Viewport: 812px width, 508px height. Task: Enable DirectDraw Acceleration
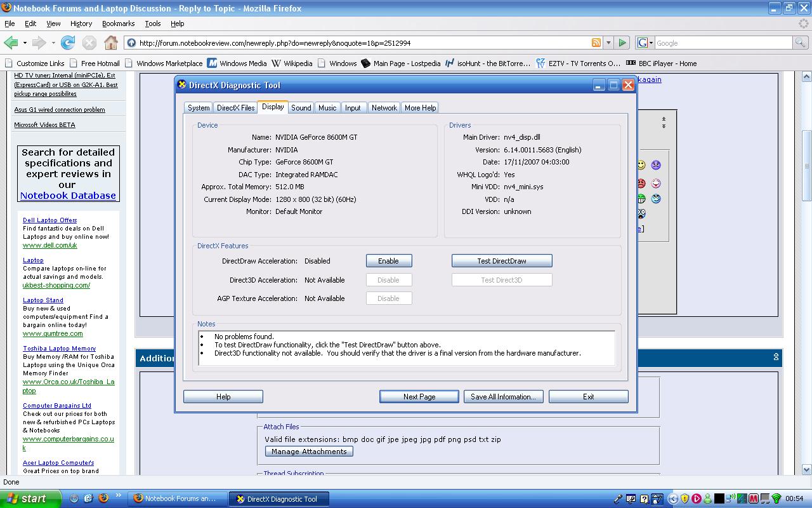pyautogui.click(x=389, y=261)
